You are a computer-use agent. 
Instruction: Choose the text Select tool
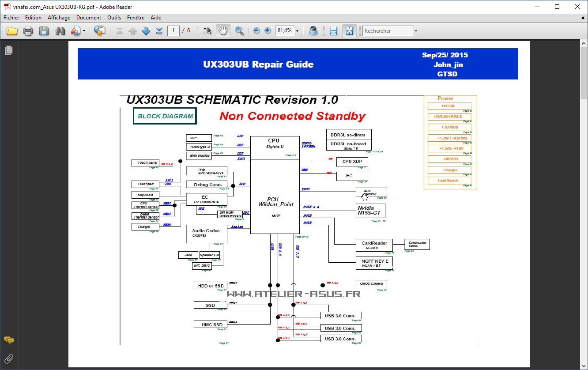pos(208,31)
